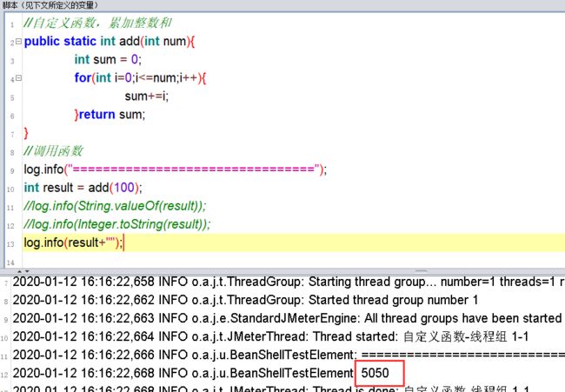Viewport: 565px width, 392px height.
Task: Click the split divider arrows between script and log
Action: pos(23,271)
